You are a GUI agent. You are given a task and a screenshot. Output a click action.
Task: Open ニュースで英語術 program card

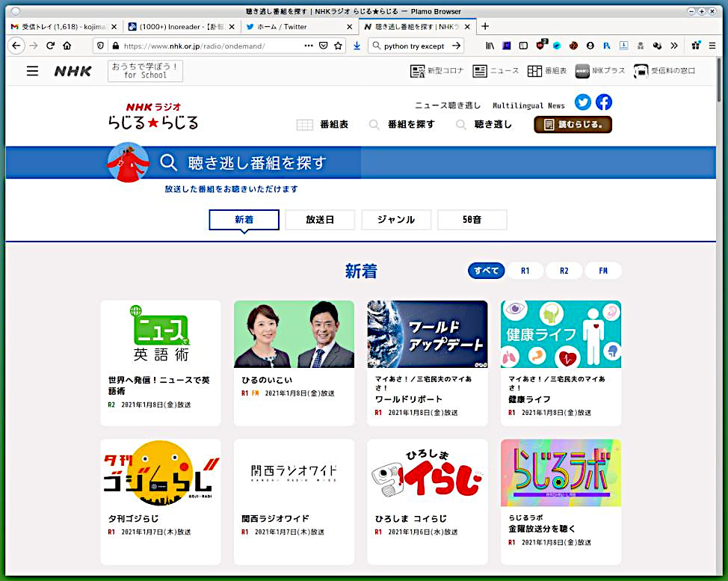(x=161, y=363)
